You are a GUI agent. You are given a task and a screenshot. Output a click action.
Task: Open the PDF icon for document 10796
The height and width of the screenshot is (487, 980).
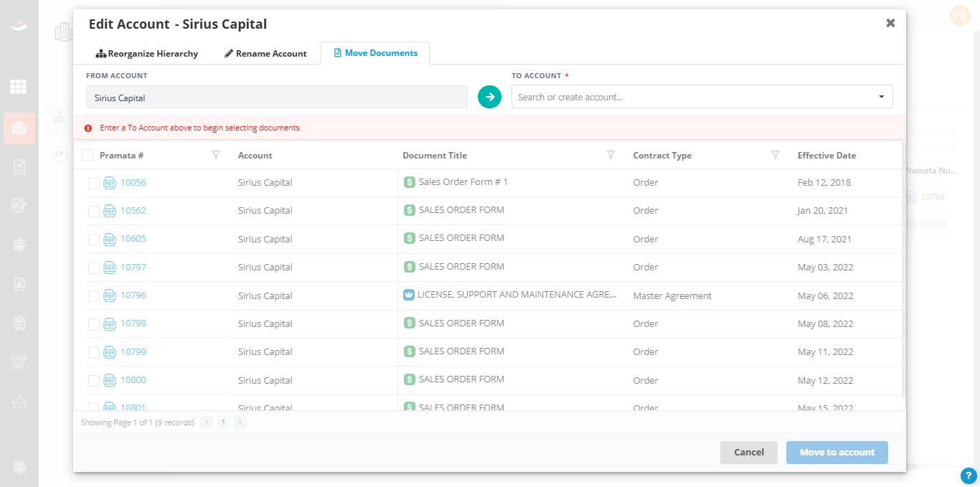coord(110,295)
